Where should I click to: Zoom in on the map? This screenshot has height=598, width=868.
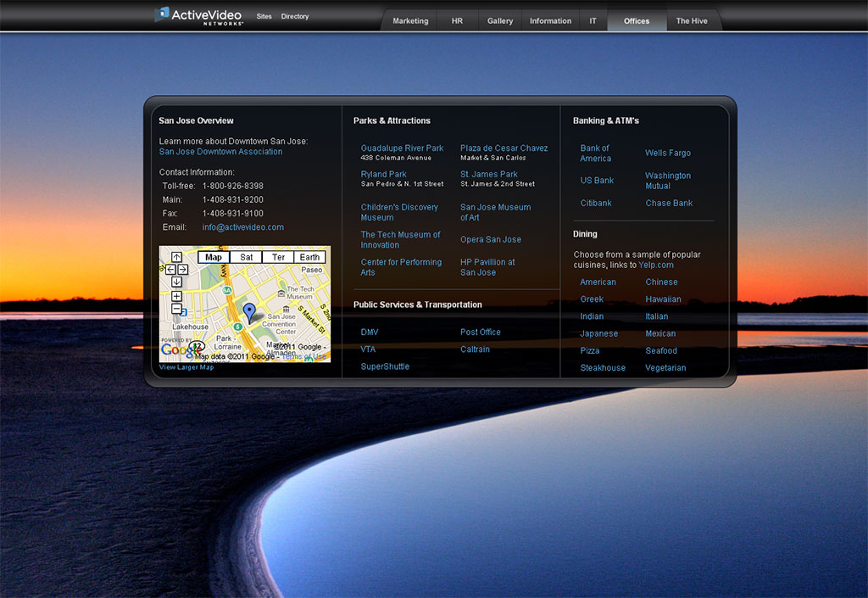tap(176, 297)
